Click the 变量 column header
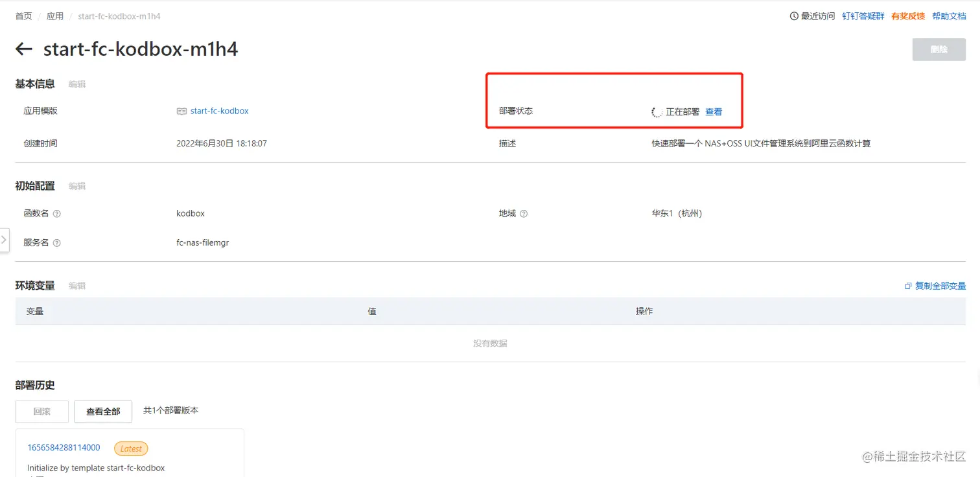 (x=35, y=312)
